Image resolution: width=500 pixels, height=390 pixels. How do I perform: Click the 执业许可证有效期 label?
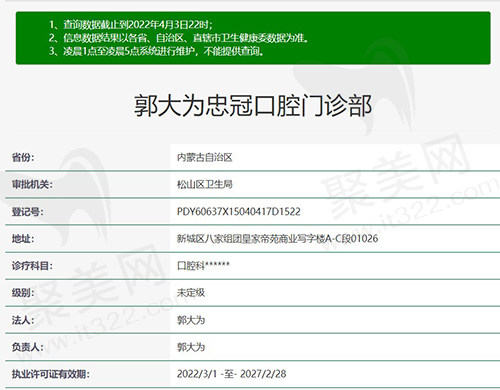click(51, 374)
